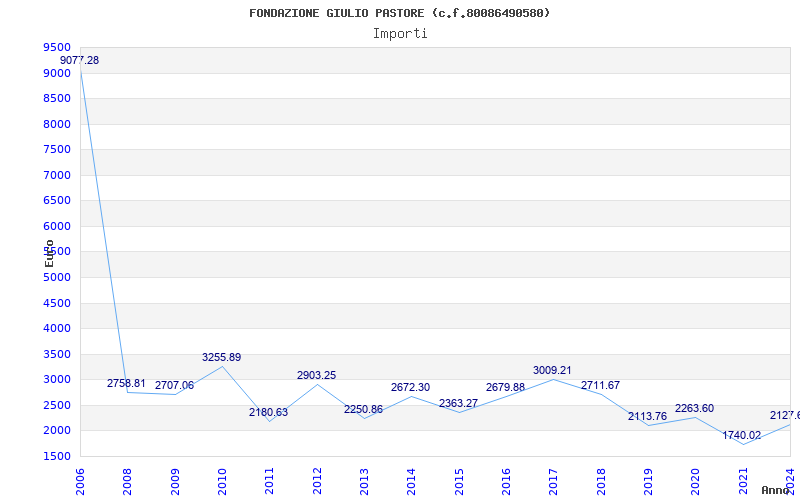Click the 6000 y-axis tick label
The image size is (800, 500).
(57, 226)
